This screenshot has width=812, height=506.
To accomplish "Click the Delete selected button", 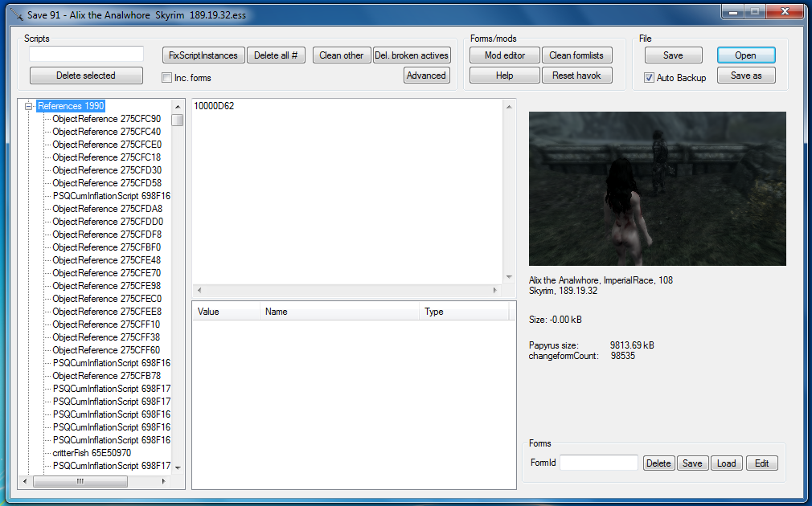I will pos(86,75).
